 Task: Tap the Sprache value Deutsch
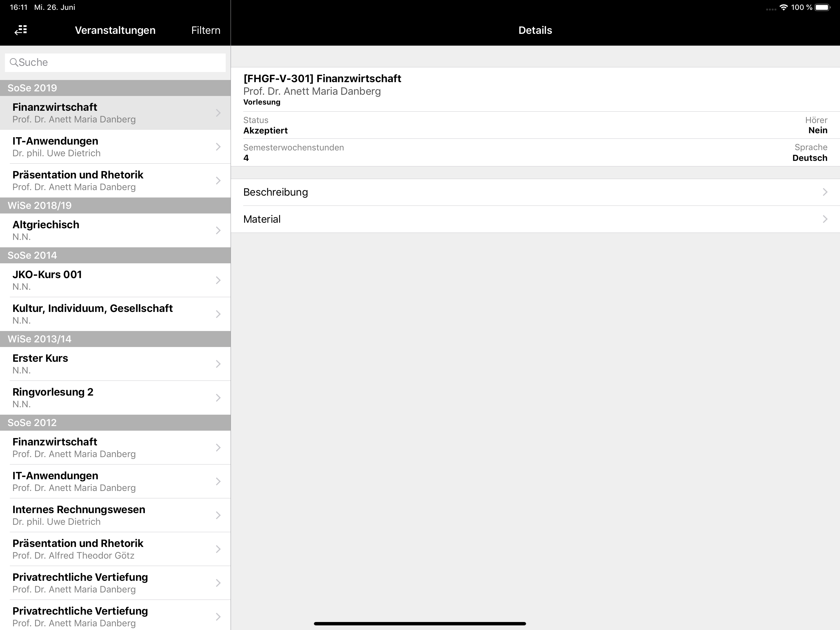pos(810,158)
